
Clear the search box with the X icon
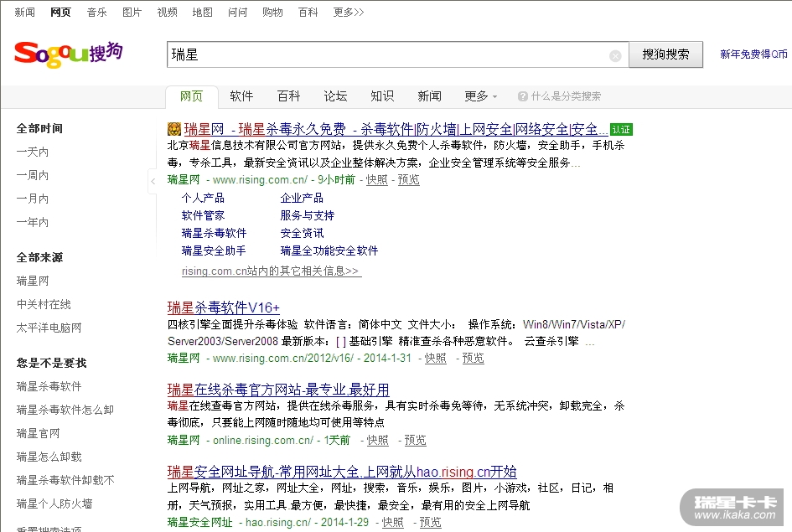pyautogui.click(x=614, y=55)
